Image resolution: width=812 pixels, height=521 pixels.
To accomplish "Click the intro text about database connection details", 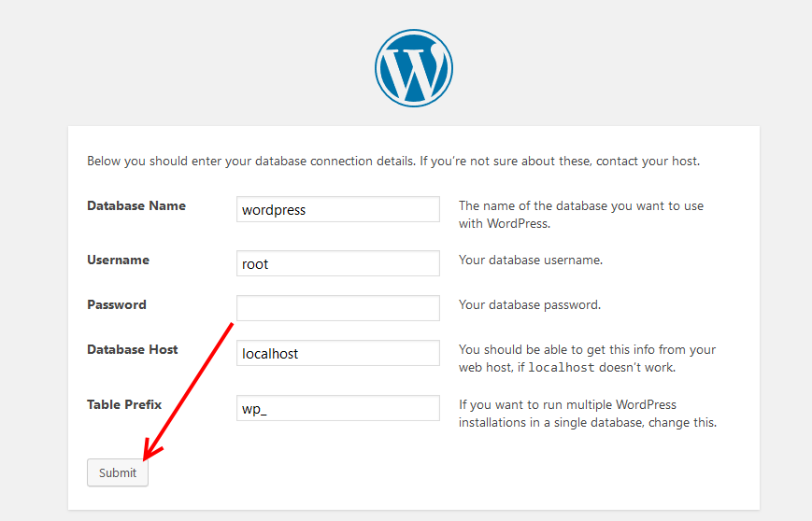I will [x=393, y=162].
